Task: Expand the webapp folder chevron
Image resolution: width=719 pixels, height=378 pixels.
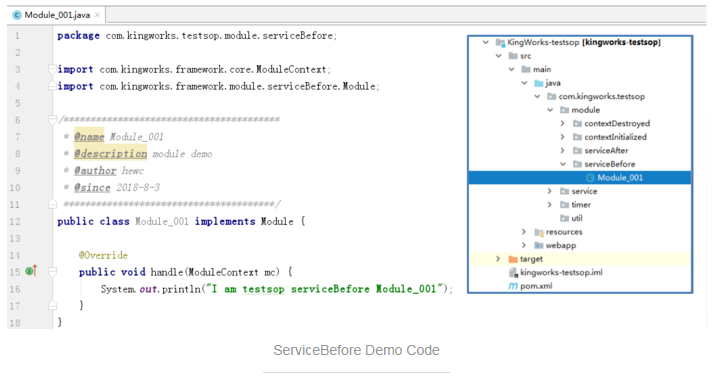Action: [524, 245]
